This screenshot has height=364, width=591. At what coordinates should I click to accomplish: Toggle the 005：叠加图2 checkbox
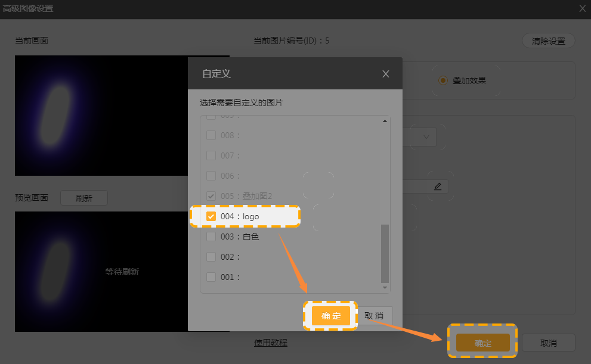coord(211,196)
